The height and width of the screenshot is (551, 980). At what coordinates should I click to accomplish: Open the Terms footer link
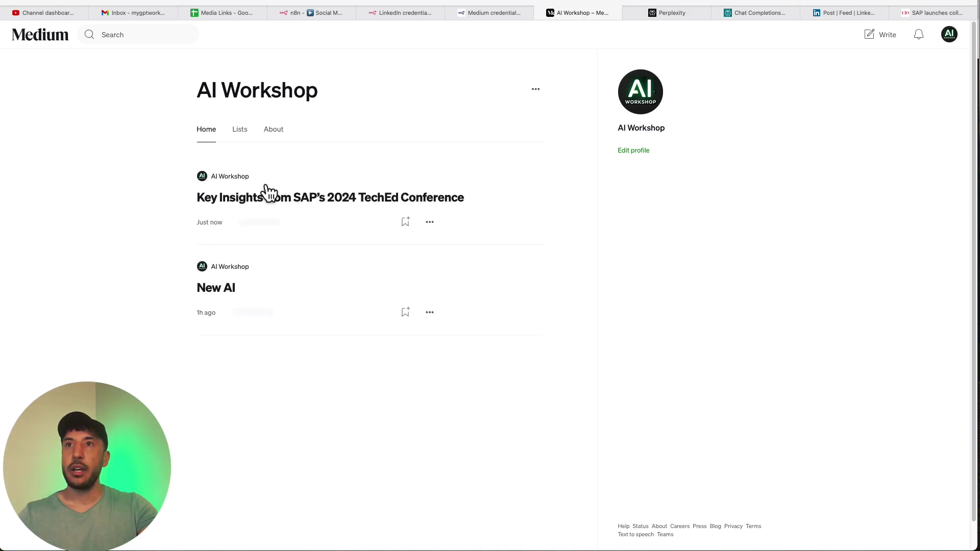tap(753, 526)
